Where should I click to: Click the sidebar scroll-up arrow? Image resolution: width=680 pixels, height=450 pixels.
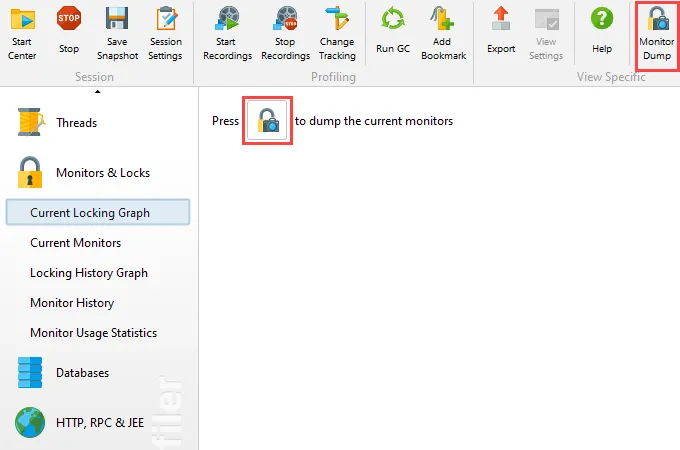pyautogui.click(x=98, y=91)
